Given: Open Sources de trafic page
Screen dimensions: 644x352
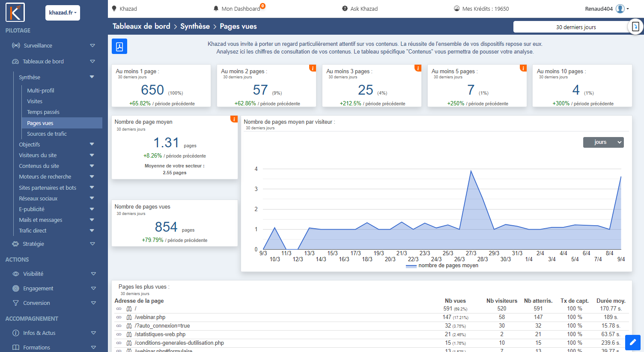Looking at the screenshot, I should pos(47,134).
